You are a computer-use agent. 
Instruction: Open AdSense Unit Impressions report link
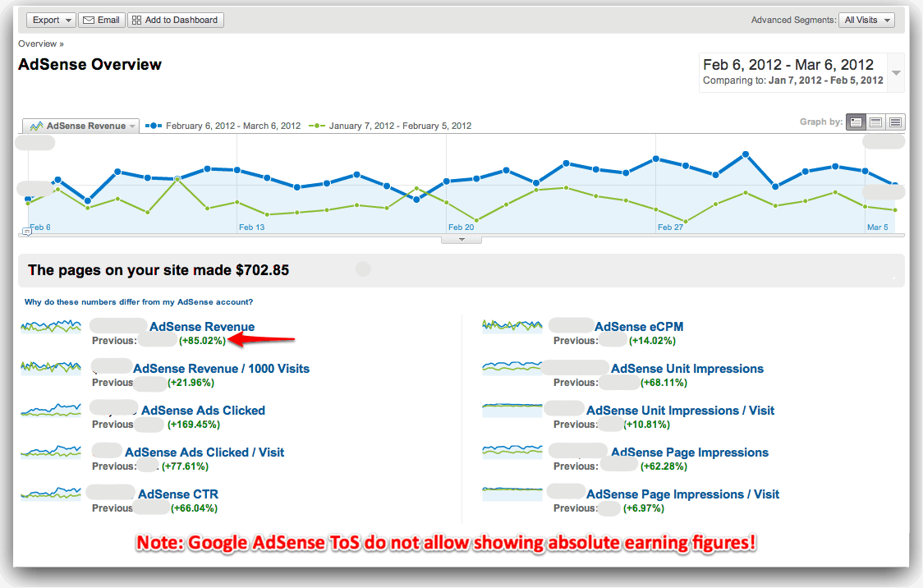click(687, 369)
